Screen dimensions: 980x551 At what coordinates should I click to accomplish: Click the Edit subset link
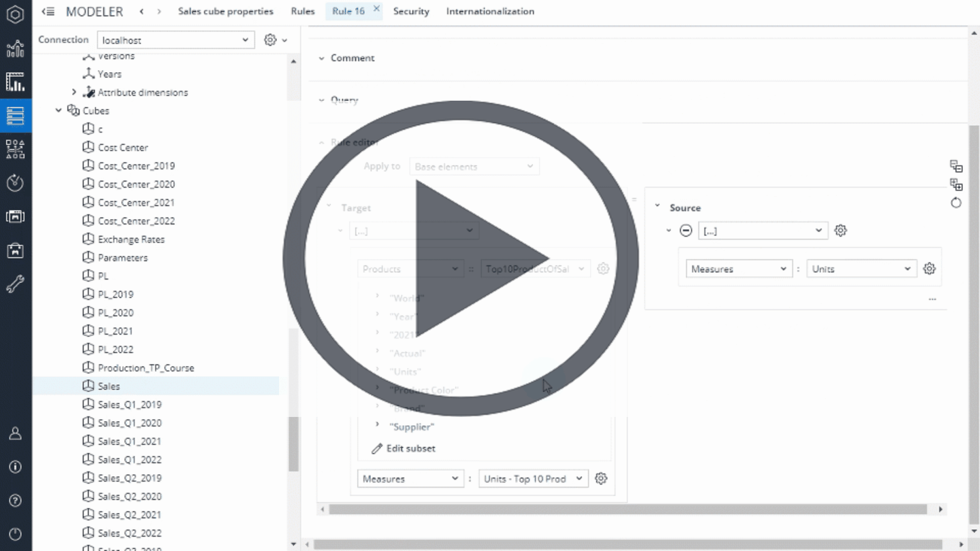coord(404,448)
